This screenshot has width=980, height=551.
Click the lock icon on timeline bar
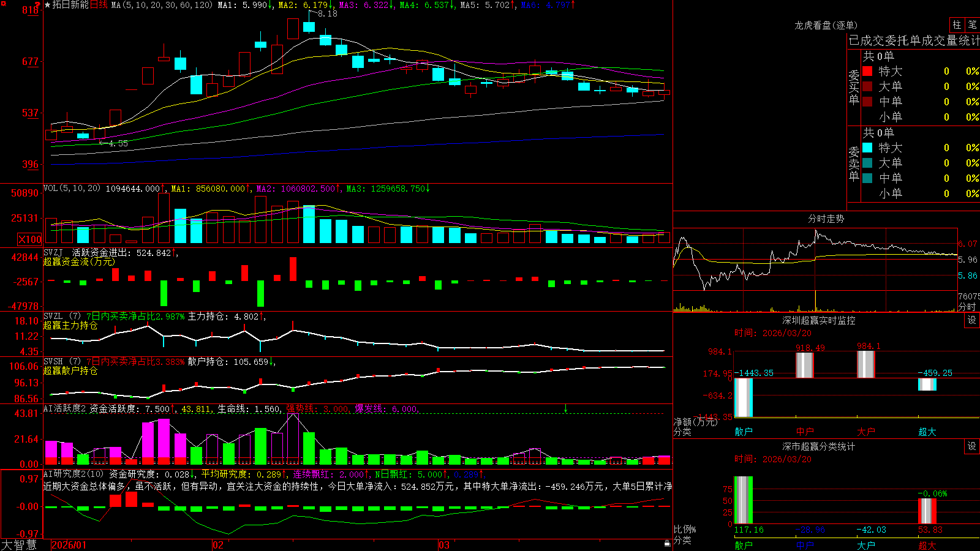pos(667,544)
